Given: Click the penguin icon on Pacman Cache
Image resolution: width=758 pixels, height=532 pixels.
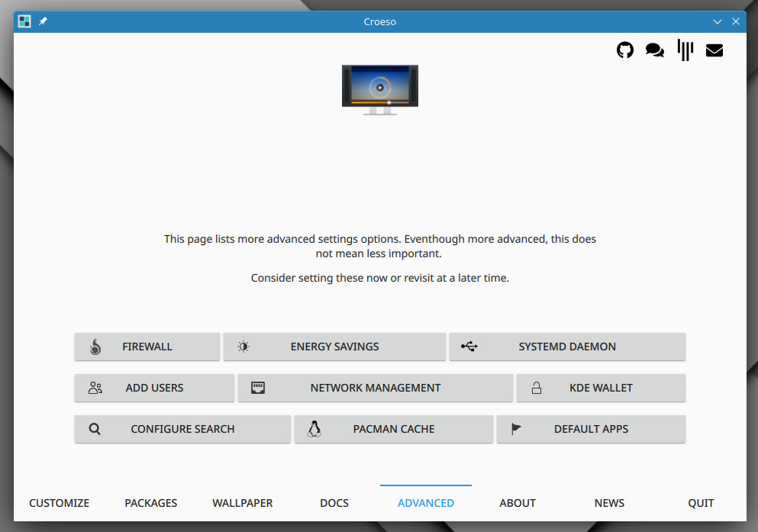Looking at the screenshot, I should coord(314,429).
